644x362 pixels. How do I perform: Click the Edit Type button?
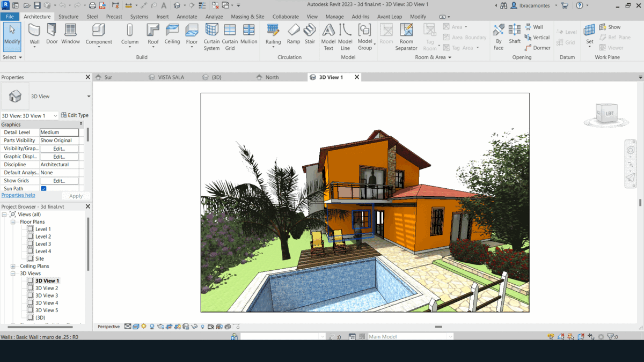(x=75, y=115)
